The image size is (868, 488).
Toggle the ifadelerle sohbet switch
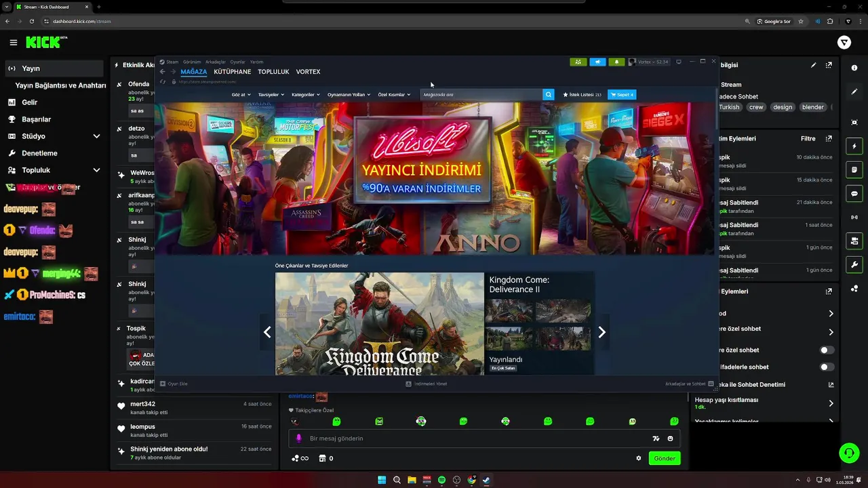pyautogui.click(x=827, y=367)
